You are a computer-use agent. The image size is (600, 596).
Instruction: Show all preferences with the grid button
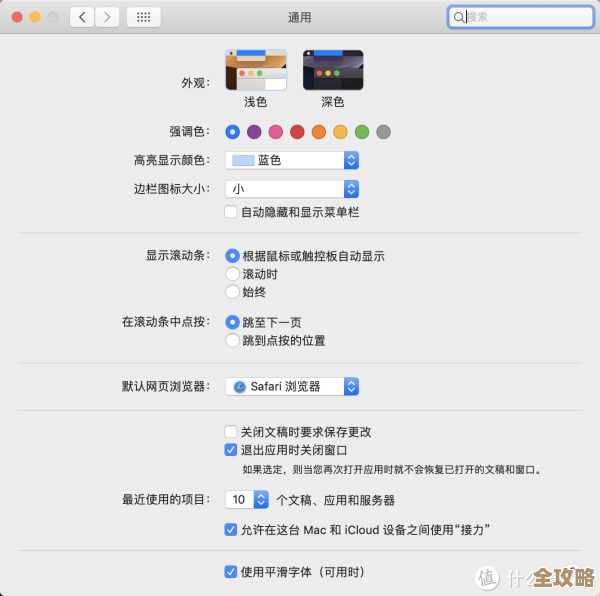point(143,17)
